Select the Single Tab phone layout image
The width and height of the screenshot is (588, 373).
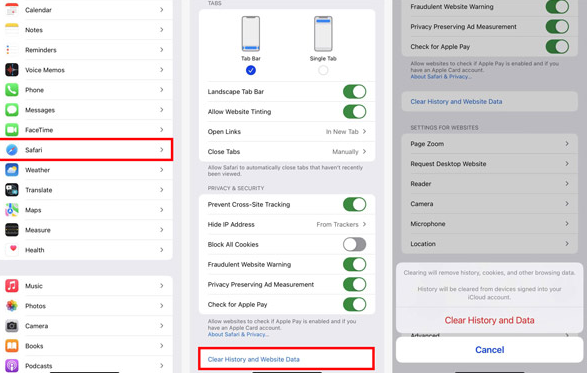[323, 34]
